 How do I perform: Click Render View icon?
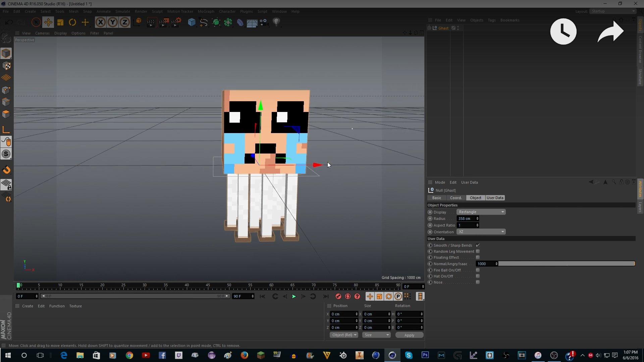click(151, 22)
